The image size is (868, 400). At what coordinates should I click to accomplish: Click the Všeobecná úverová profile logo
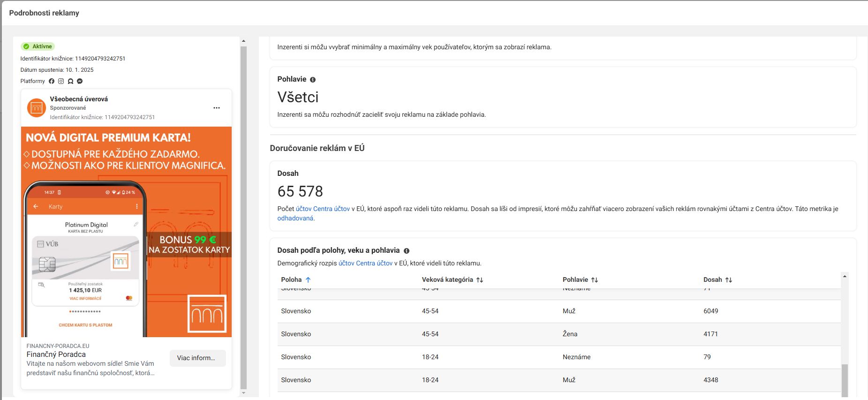36,108
